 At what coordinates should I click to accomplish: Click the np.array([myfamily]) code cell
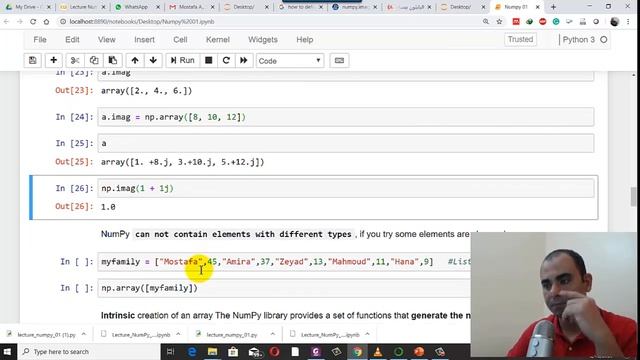284,288
